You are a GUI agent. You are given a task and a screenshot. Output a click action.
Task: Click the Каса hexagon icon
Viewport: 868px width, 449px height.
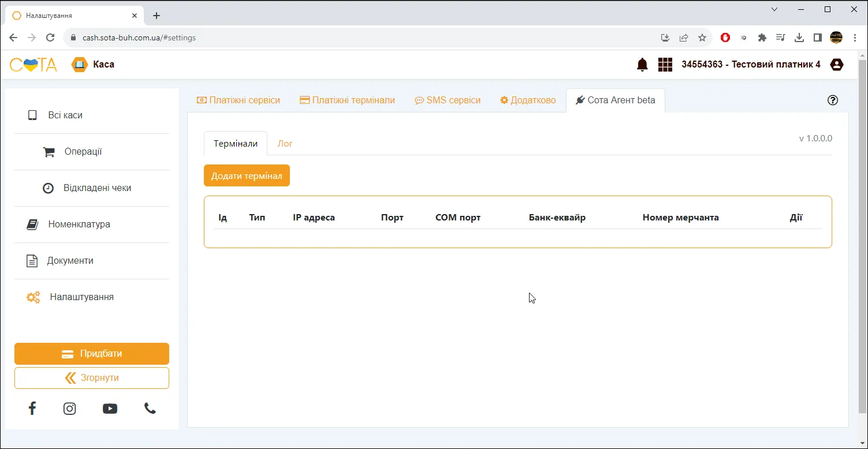point(79,65)
